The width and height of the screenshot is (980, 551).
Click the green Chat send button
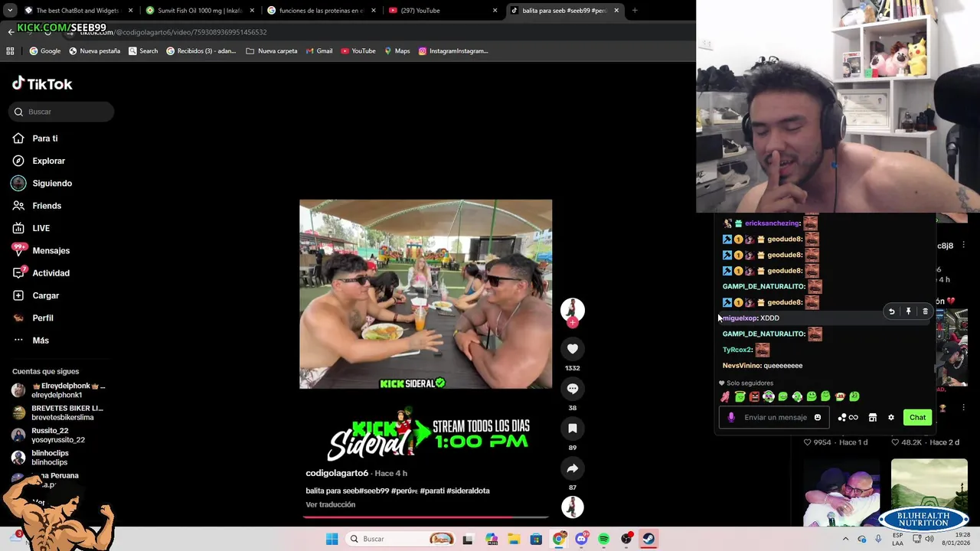(x=917, y=417)
